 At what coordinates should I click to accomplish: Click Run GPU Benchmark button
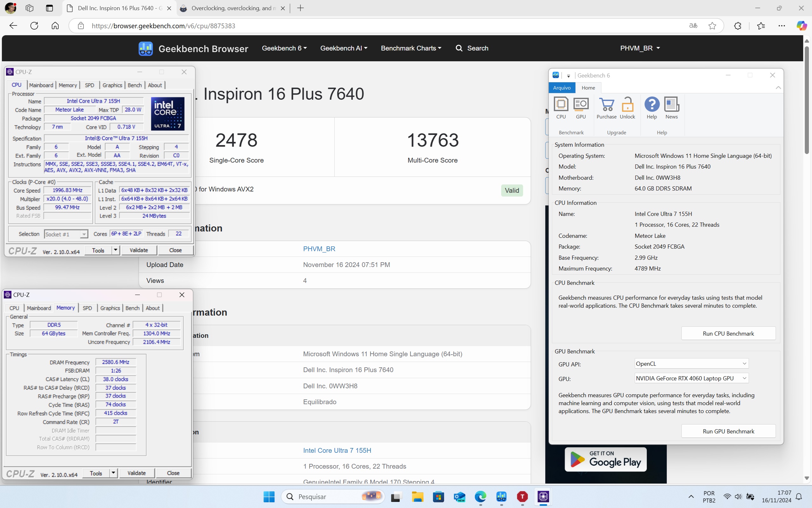(x=728, y=431)
